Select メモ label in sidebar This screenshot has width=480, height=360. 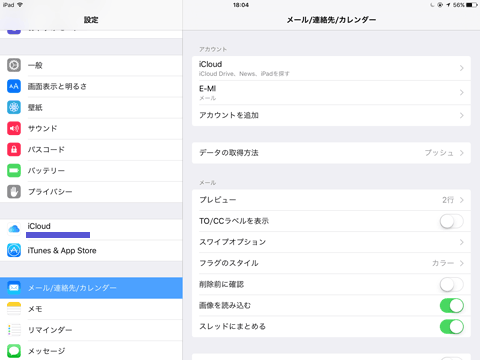click(x=35, y=309)
